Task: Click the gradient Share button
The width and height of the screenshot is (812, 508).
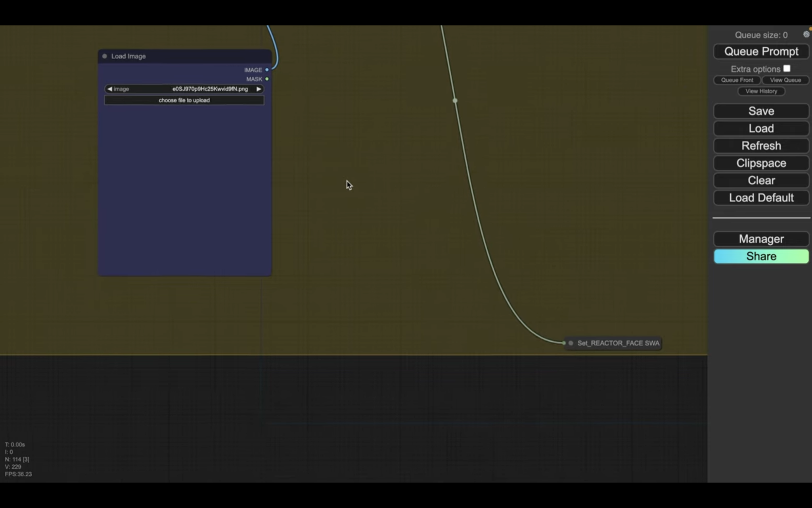Action: [x=761, y=256]
